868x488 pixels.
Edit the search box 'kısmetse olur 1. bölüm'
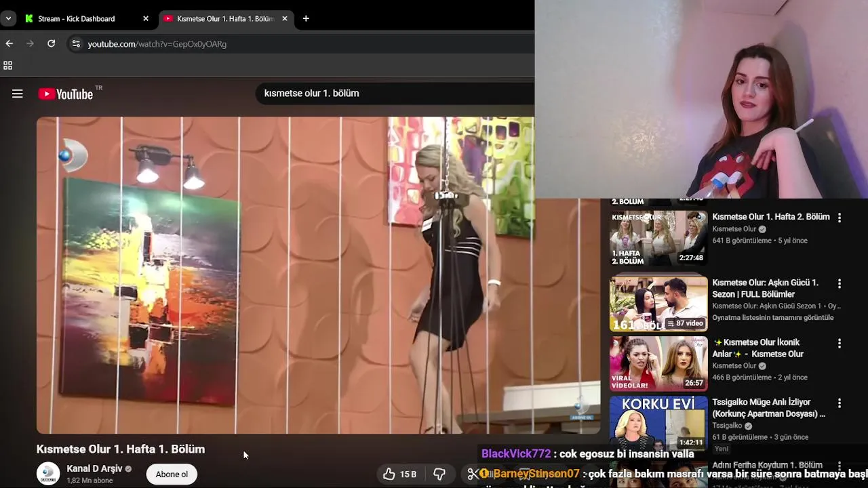click(395, 93)
